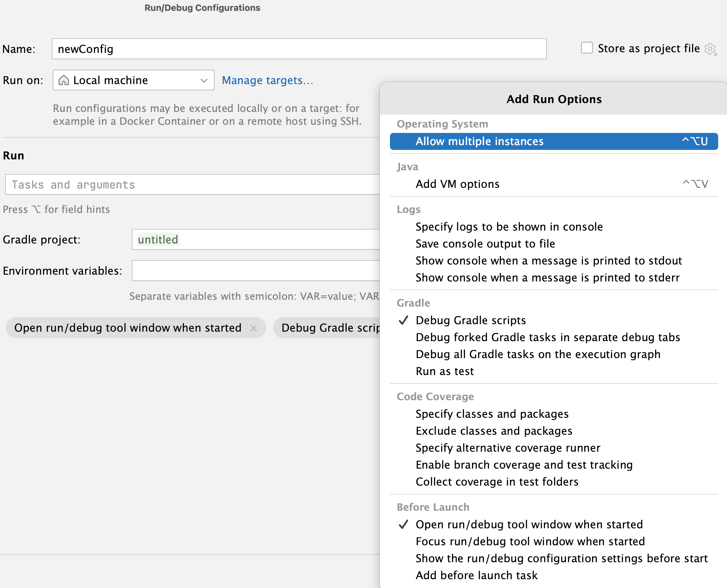Toggle the Run as test option
The width and height of the screenshot is (727, 588).
click(x=554, y=371)
